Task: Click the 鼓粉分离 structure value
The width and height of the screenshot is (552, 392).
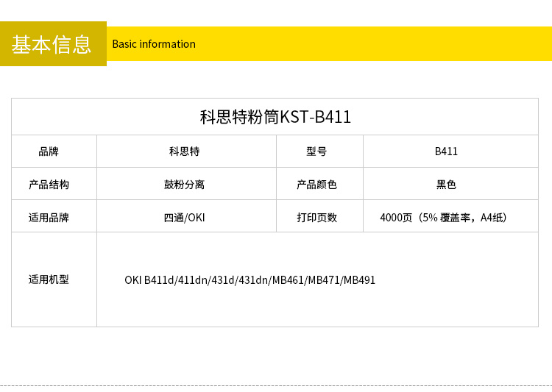Action: point(184,185)
